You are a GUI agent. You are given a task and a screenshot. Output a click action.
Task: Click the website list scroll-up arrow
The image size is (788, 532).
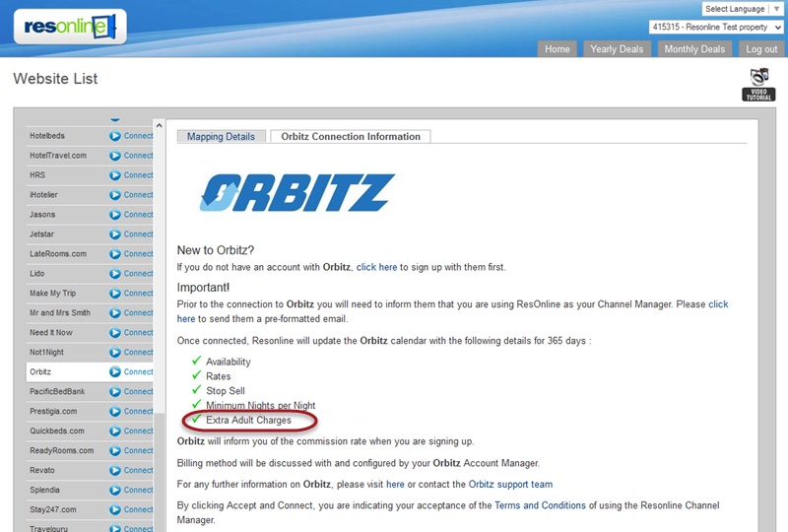[x=160, y=126]
